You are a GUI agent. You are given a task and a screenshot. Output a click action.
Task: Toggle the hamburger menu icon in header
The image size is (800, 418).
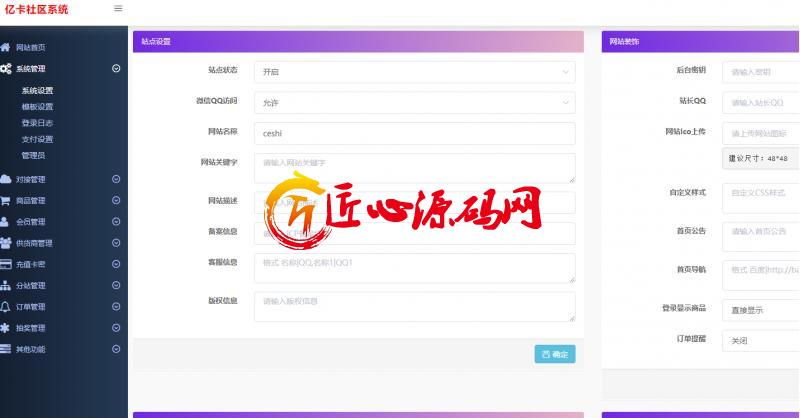(118, 8)
